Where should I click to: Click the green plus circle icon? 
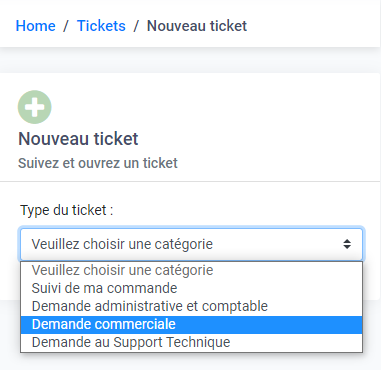click(x=35, y=107)
